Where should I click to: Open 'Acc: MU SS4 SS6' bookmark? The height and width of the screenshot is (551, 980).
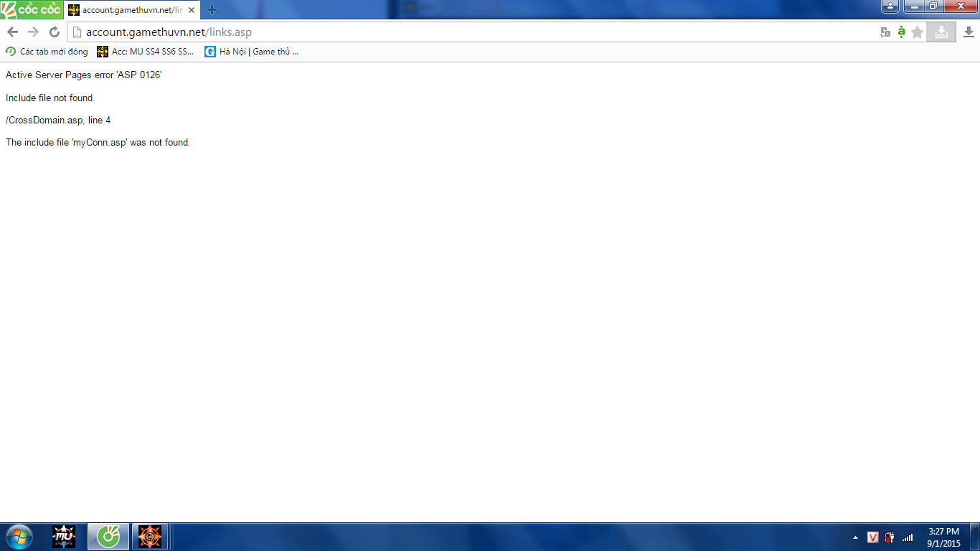click(x=146, y=52)
